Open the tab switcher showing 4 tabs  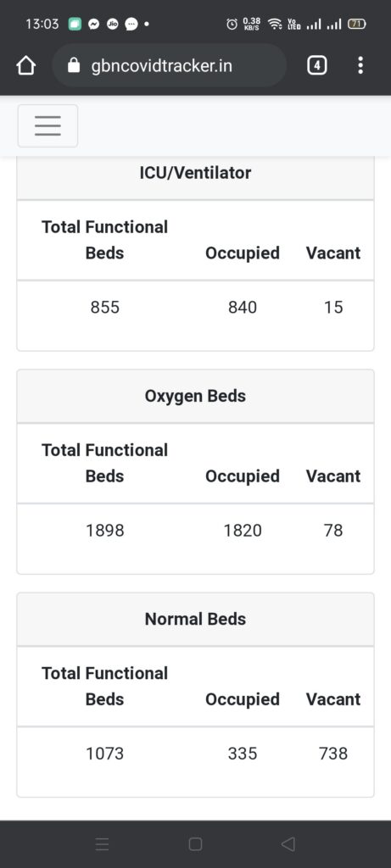click(316, 66)
